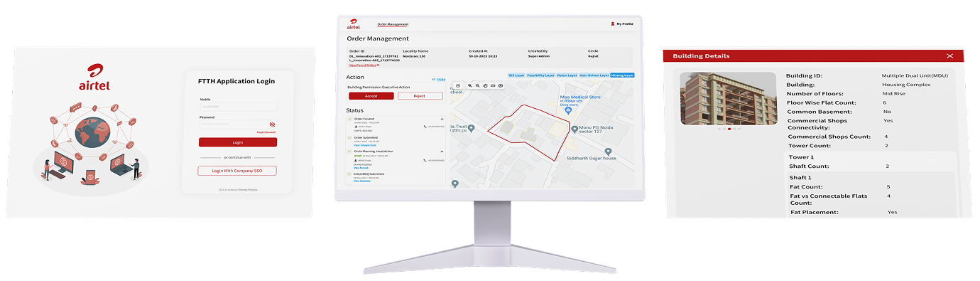Click the 'Mid Rise' floors value
980x281 pixels.
(893, 93)
